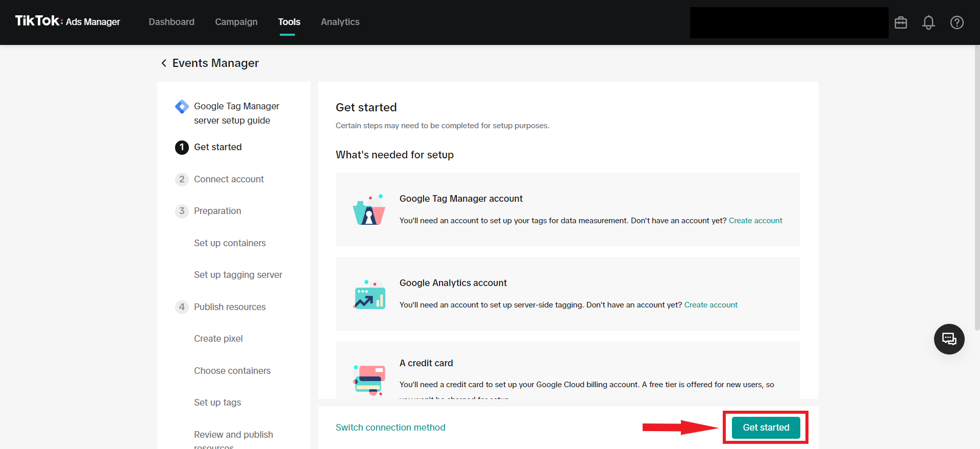Open the Tools tab
The width and height of the screenshot is (980, 449).
coord(289,22)
